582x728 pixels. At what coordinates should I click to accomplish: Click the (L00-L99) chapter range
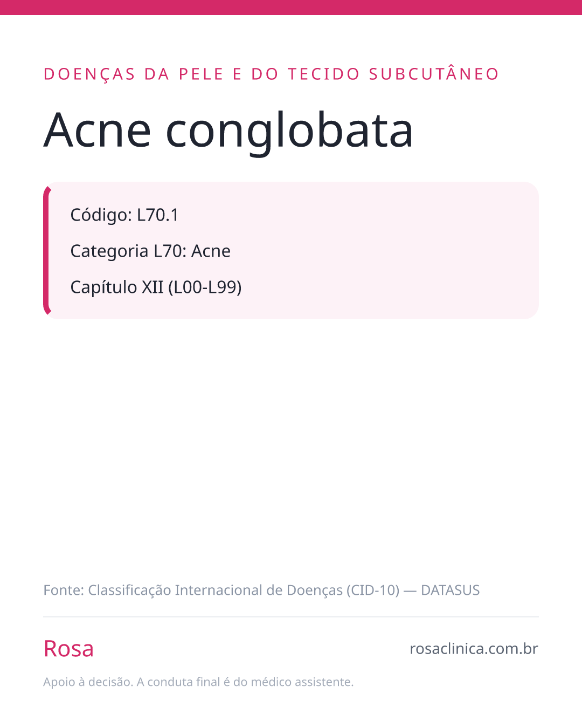205,287
